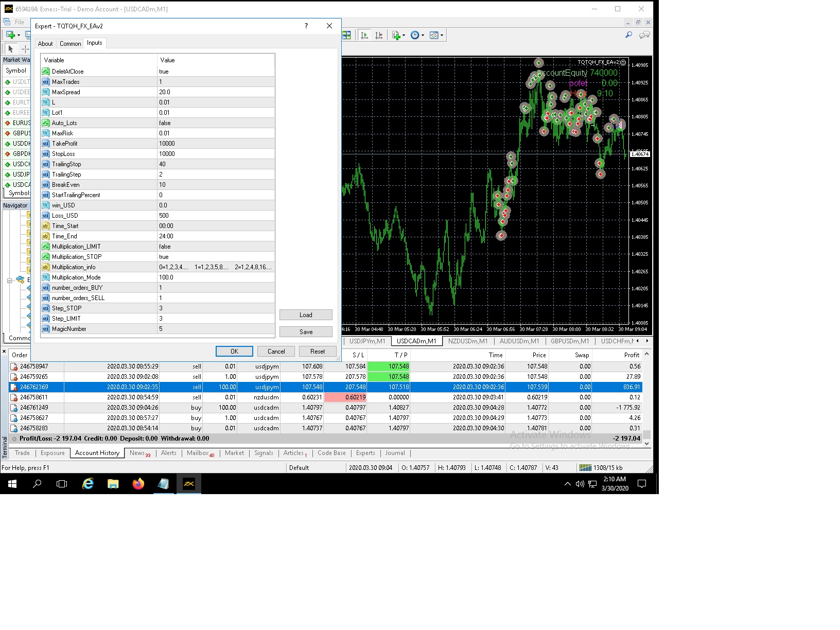Viewport: 840px width, 630px height.
Task: Click the order icon for 246762369
Action: [14, 387]
